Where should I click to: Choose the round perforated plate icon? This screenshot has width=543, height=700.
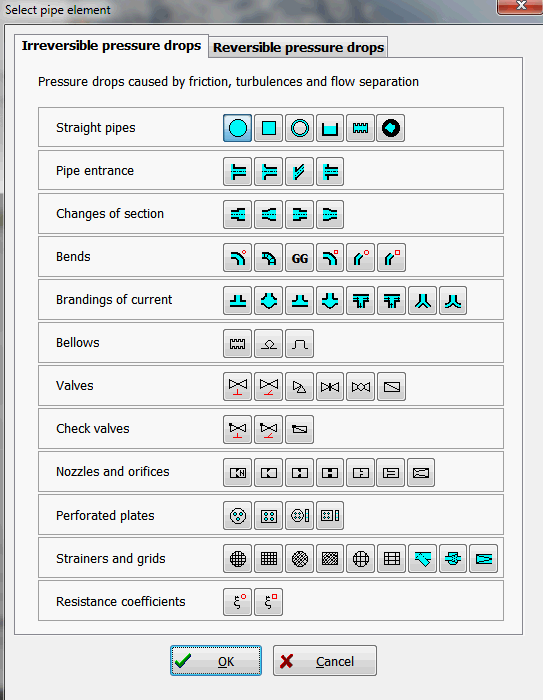[x=238, y=516]
